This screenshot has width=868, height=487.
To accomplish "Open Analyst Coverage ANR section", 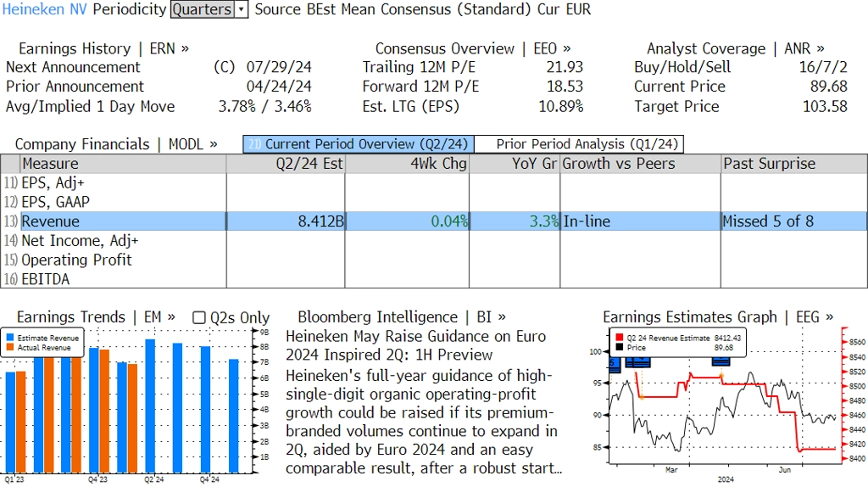I will pyautogui.click(x=735, y=48).
